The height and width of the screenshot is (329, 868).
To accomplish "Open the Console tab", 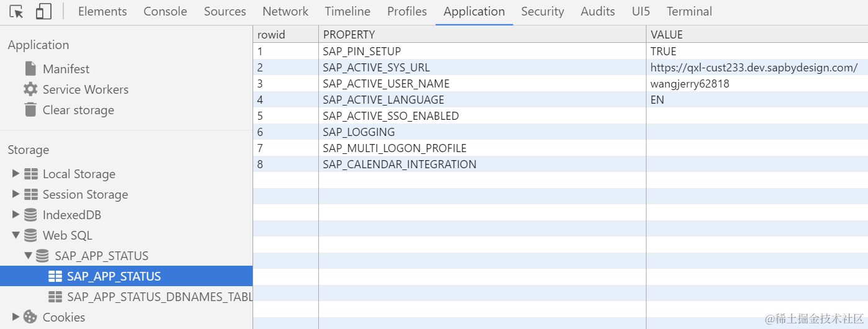I will 165,11.
